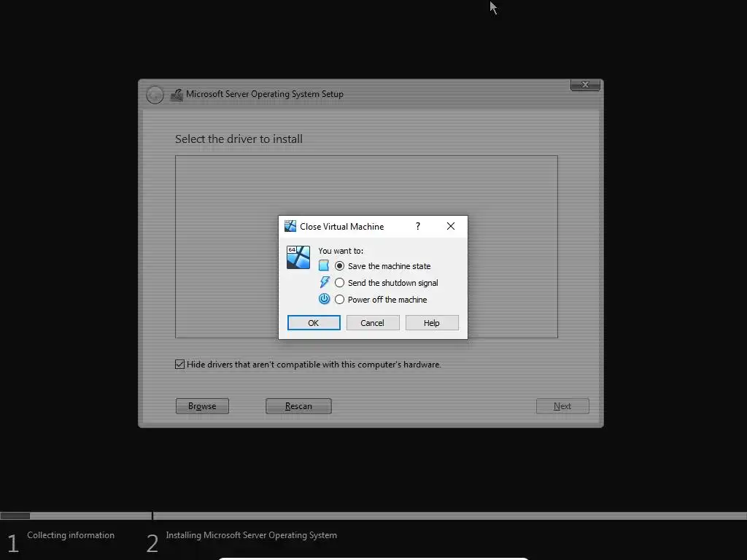Click Rescan in the Setup window
Screen dimensions: 747x560
pos(298,406)
